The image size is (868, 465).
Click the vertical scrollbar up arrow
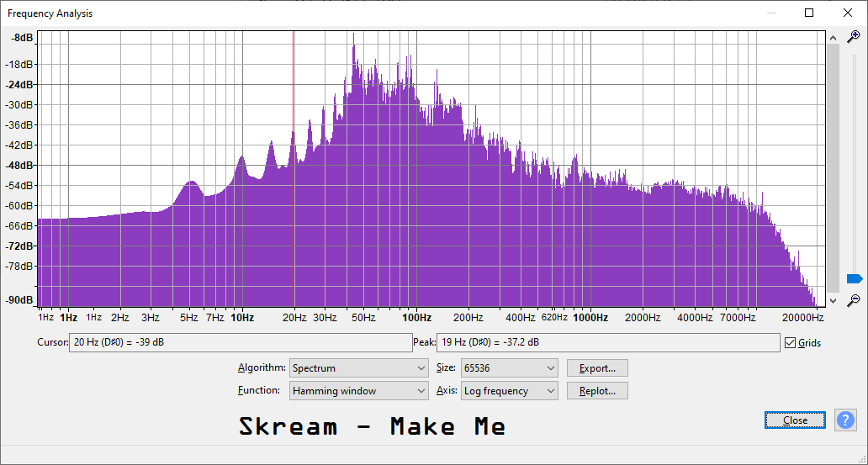[x=834, y=38]
